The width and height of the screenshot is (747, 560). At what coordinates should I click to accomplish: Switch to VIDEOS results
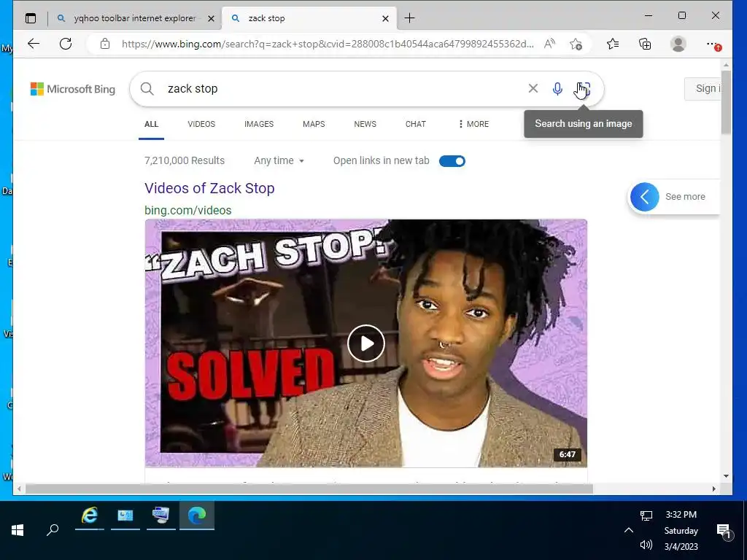click(201, 124)
